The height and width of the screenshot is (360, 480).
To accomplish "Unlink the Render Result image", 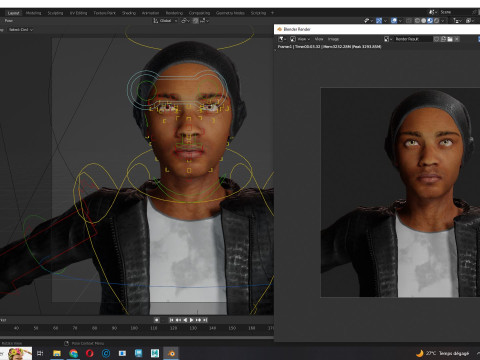I will 457,39.
